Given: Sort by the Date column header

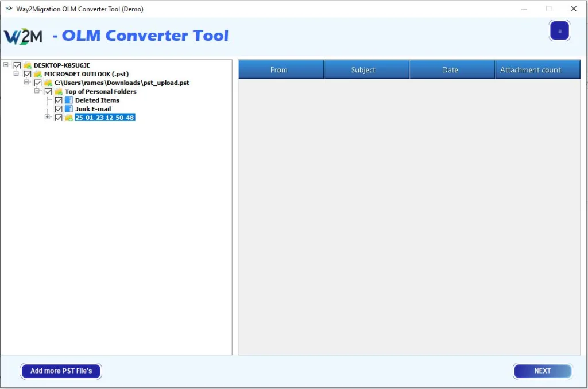Looking at the screenshot, I should pyautogui.click(x=451, y=70).
